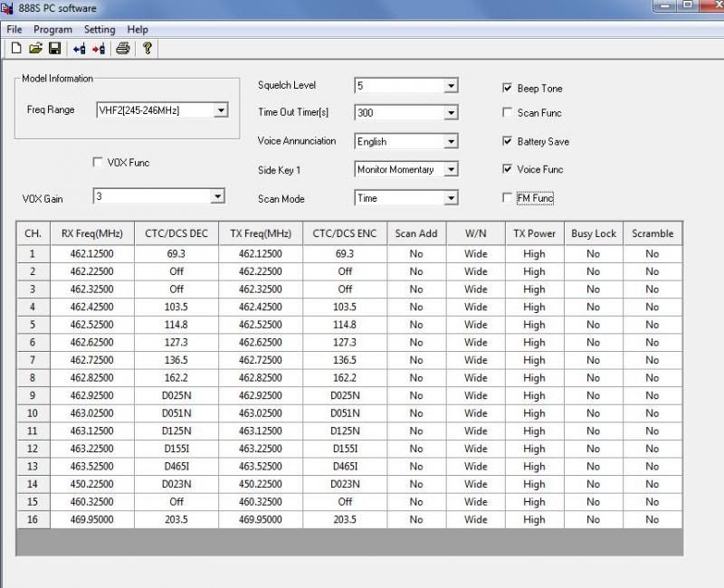
Task: Click the New file toolbar icon
Action: 16,48
